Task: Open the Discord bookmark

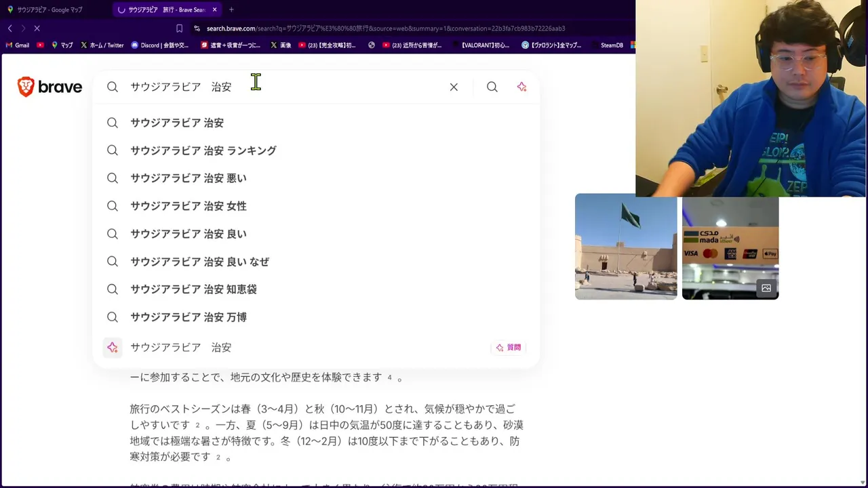Action: (160, 45)
